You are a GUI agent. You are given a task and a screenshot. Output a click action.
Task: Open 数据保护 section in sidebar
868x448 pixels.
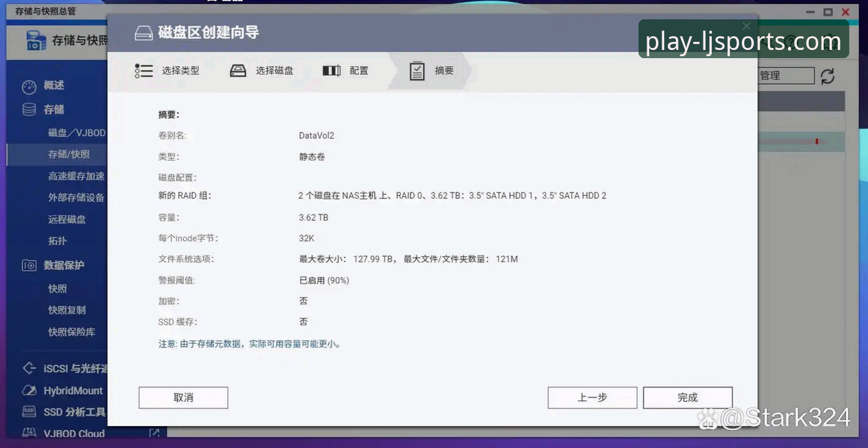pos(64,265)
